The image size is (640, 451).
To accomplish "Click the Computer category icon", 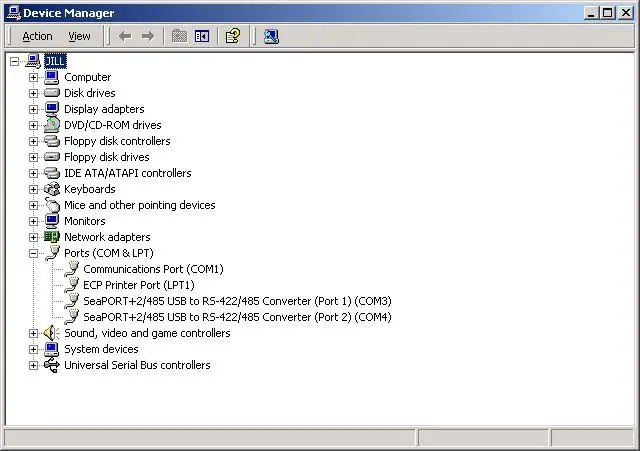I will tap(52, 77).
